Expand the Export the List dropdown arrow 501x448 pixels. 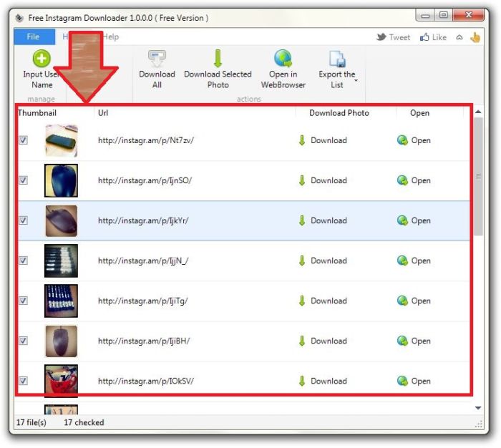(x=356, y=81)
